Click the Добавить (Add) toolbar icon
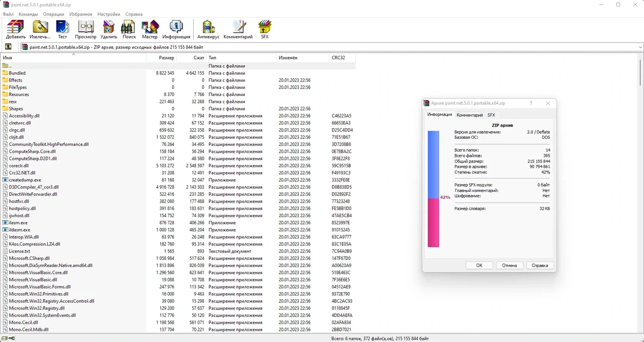The height and width of the screenshot is (342, 644). click(x=16, y=29)
